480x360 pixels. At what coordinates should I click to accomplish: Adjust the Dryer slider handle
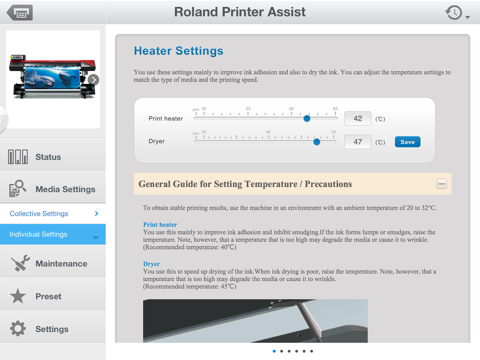317,142
